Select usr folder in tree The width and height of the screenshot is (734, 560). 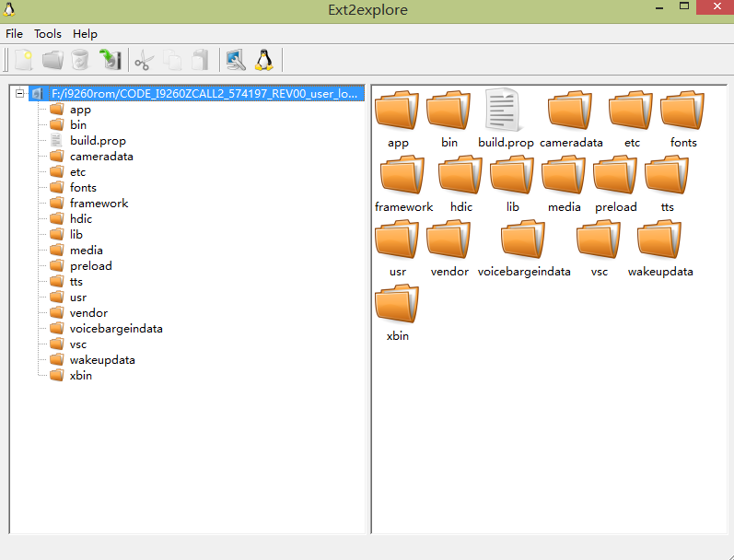coord(68,297)
